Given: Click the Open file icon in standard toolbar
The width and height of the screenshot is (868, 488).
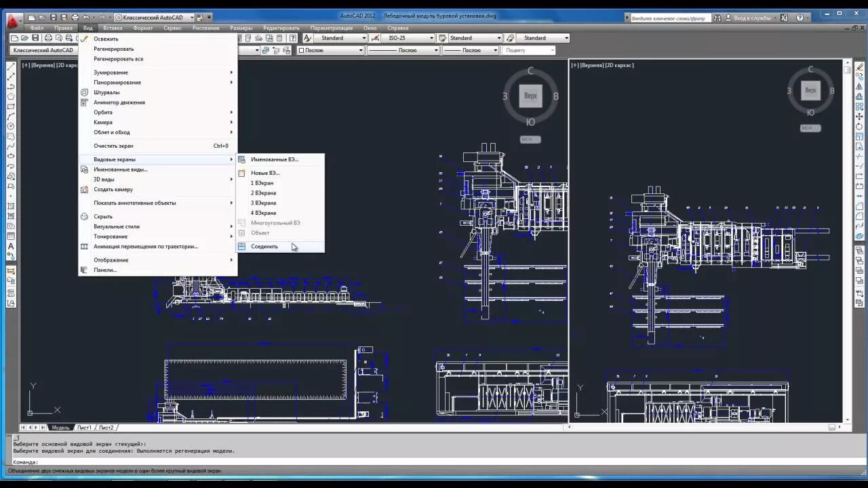Looking at the screenshot, I should pos(24,38).
